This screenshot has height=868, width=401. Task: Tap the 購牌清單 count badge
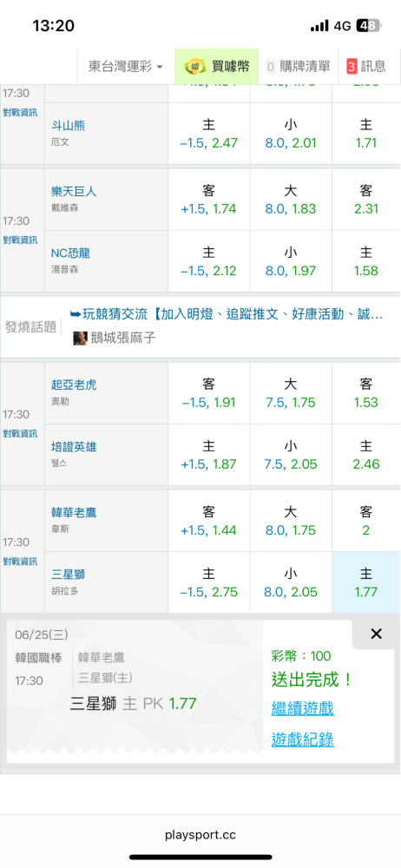point(271,67)
